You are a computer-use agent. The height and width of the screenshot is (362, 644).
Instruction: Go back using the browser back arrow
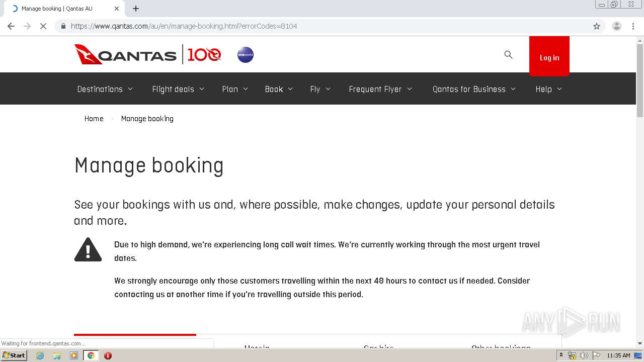point(11,26)
